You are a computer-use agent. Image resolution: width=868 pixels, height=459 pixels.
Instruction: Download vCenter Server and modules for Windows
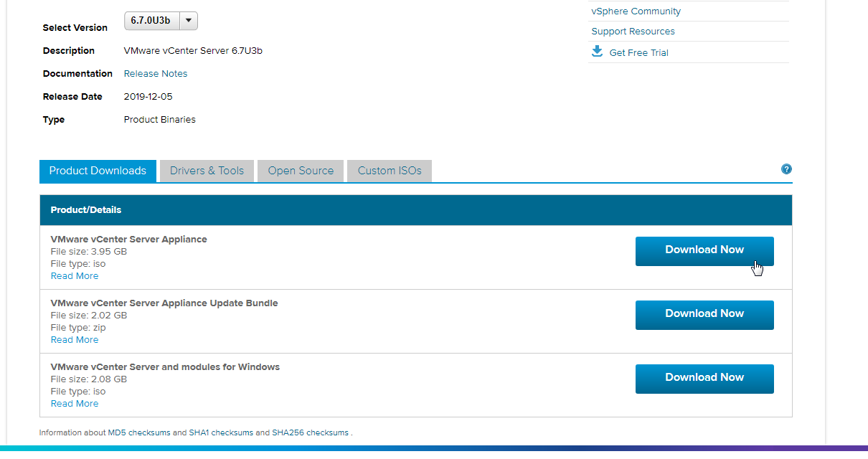[x=704, y=378]
